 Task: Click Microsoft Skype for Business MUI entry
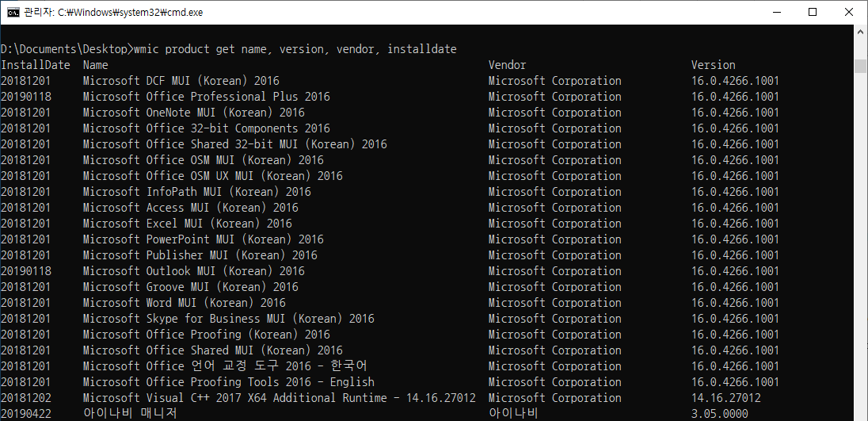click(x=229, y=319)
